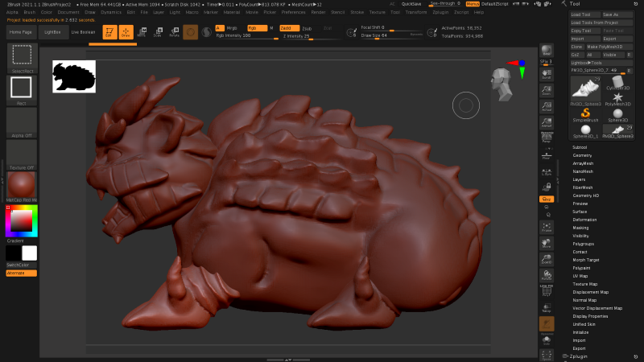644x362 pixels.
Task: Open the Zplugin menu in menu bar
Action: [440, 13]
